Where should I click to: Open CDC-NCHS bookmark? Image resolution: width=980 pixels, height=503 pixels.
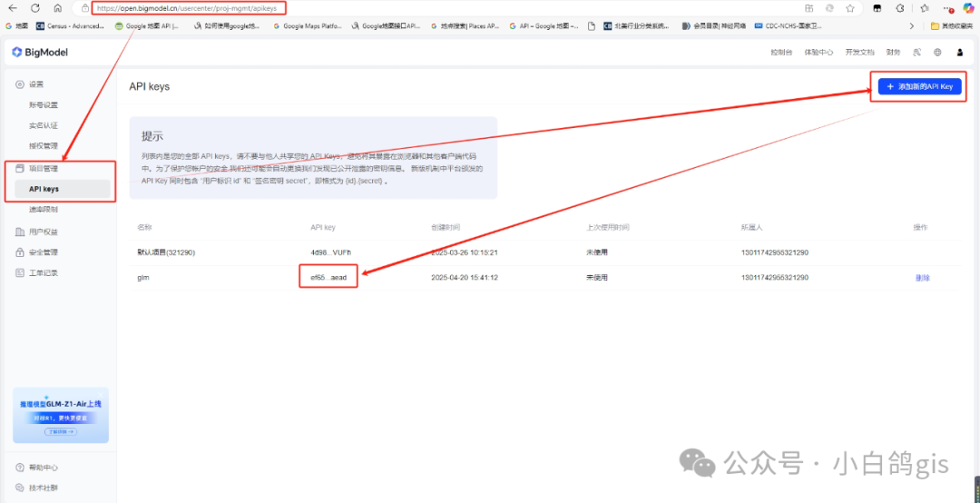(x=788, y=25)
